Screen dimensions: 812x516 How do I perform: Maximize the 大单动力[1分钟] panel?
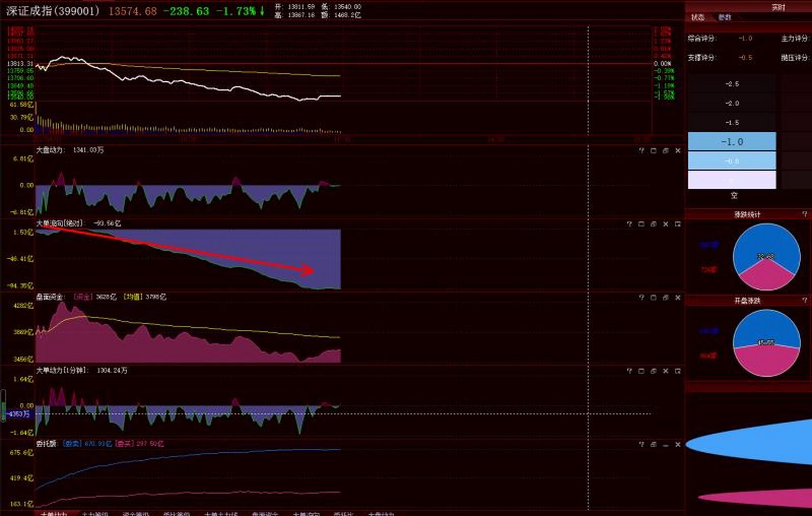641,371
